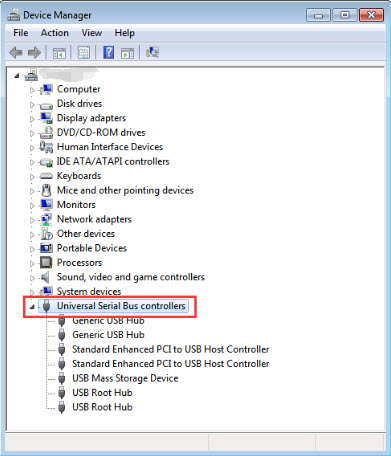This screenshot has width=391, height=456.
Task: Click the Show/Hide Action Pane toolbar icon
Action: pyautogui.click(x=127, y=53)
